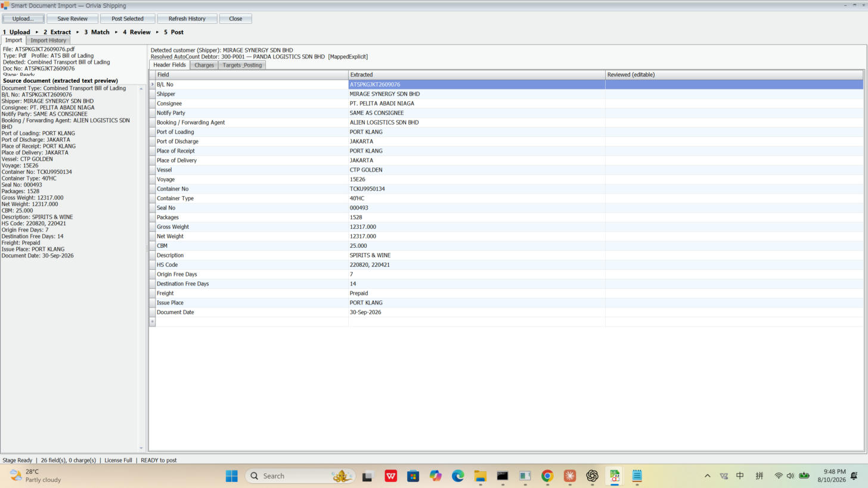
Task: Click Post Selected button
Action: pyautogui.click(x=128, y=18)
